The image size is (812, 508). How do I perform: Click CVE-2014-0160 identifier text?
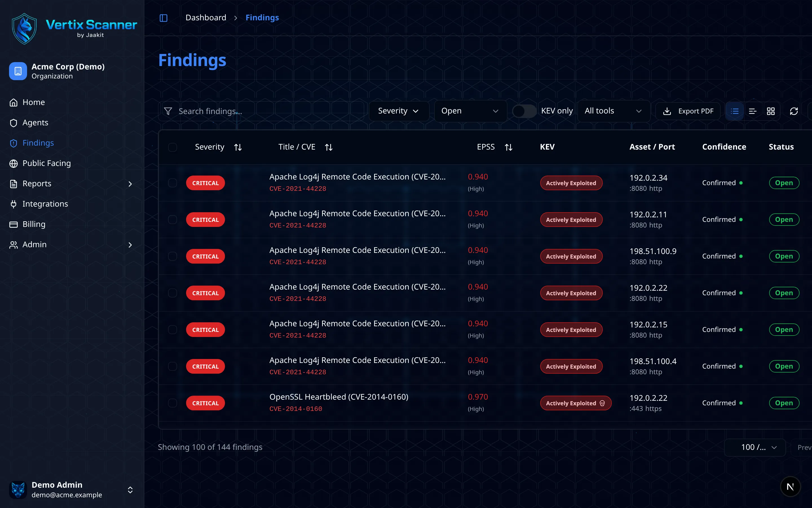295,409
